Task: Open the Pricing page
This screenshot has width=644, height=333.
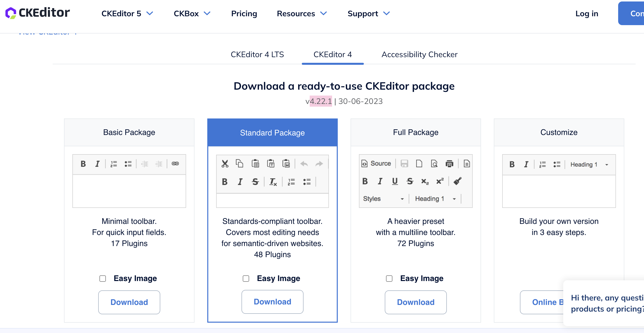Action: (x=244, y=14)
